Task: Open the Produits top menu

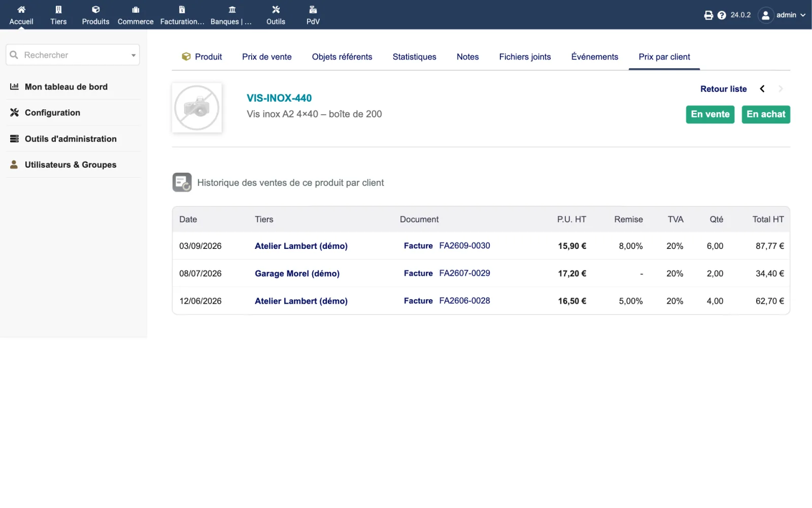Action: tap(95, 15)
